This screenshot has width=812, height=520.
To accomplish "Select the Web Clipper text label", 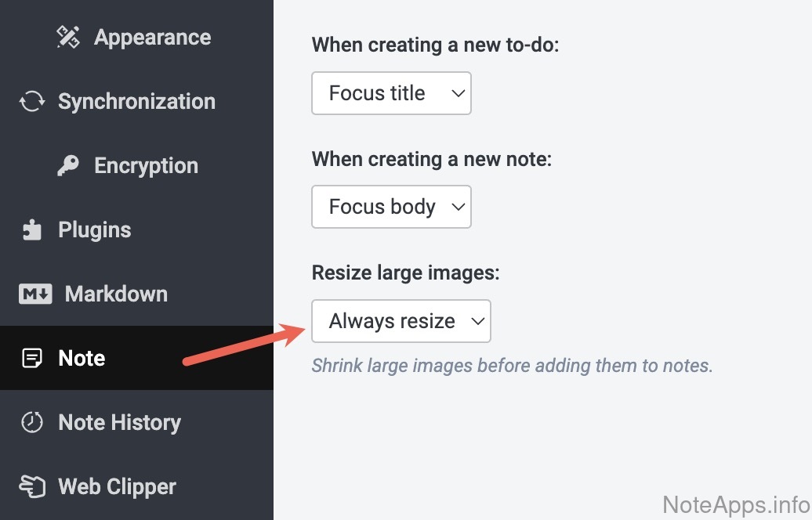I will pyautogui.click(x=117, y=487).
